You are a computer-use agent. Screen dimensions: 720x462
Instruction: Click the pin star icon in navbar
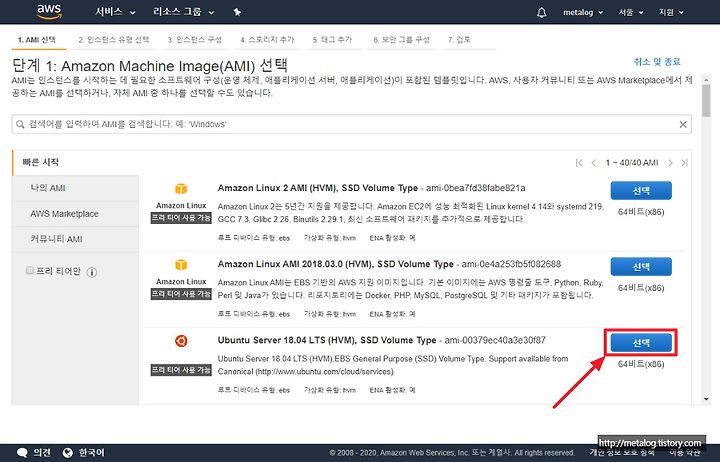point(237,12)
